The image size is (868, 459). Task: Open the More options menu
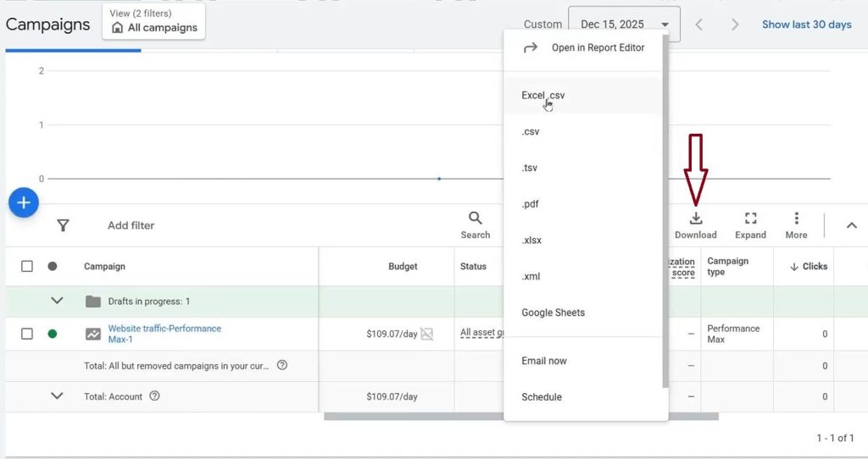tap(796, 225)
